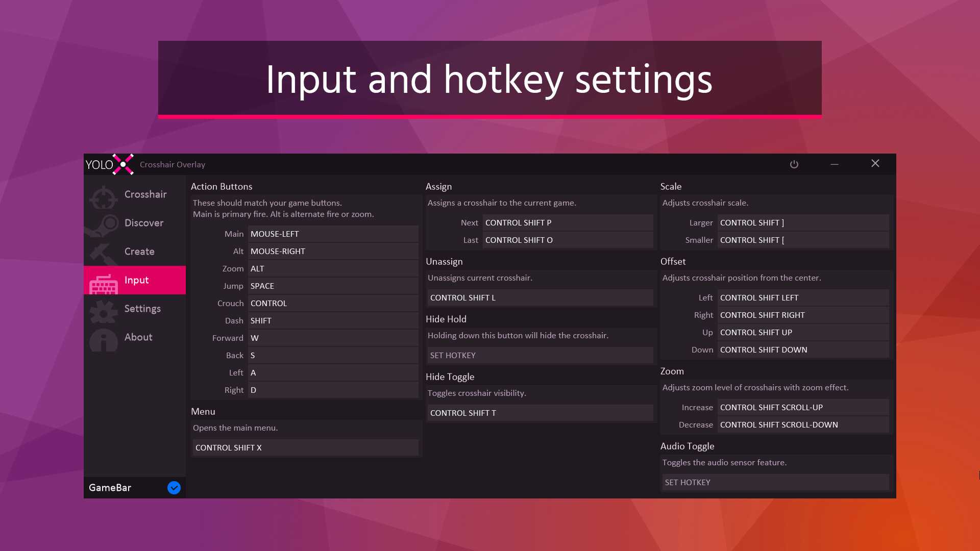This screenshot has height=551, width=980.
Task: Click the crosshair target sidebar icon
Action: tap(104, 197)
